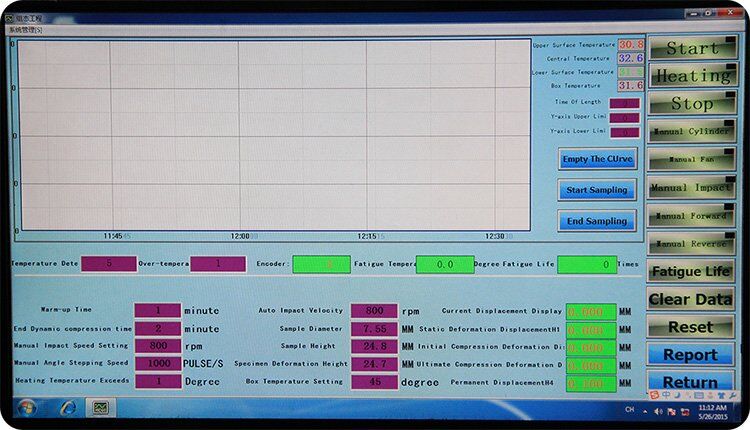This screenshot has width=750, height=430.
Task: Click the Stop button
Action: [x=693, y=103]
